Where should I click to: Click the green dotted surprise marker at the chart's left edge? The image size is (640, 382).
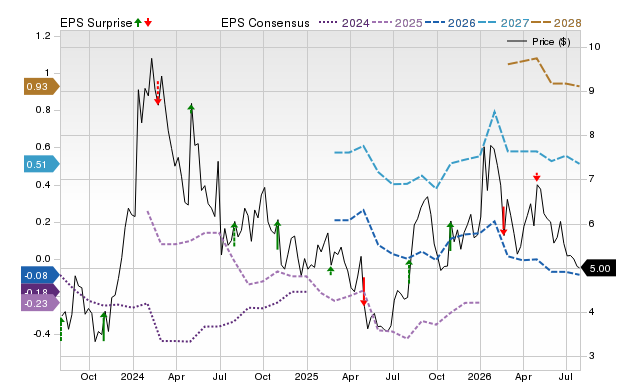[x=61, y=329]
